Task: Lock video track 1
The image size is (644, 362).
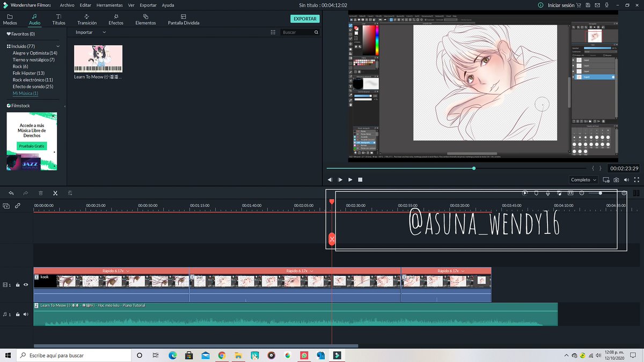Action: pos(18,285)
